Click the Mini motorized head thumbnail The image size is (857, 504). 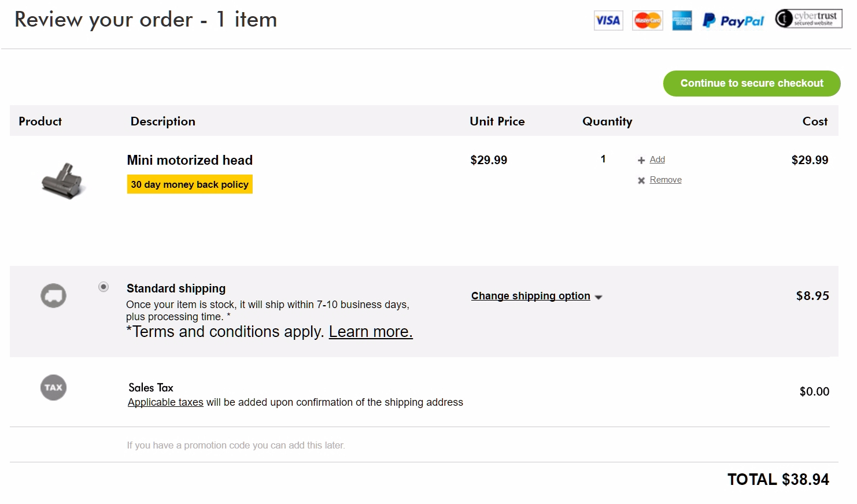(64, 181)
